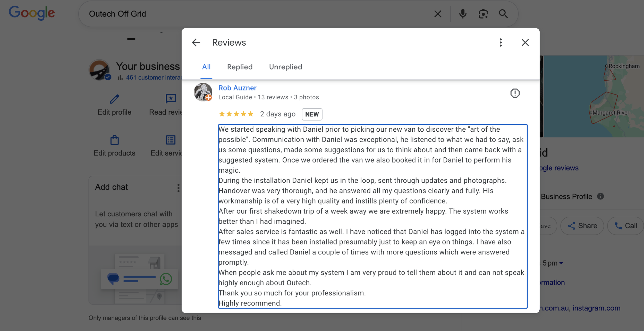
Task: Start voice search with microphone icon
Action: click(463, 14)
